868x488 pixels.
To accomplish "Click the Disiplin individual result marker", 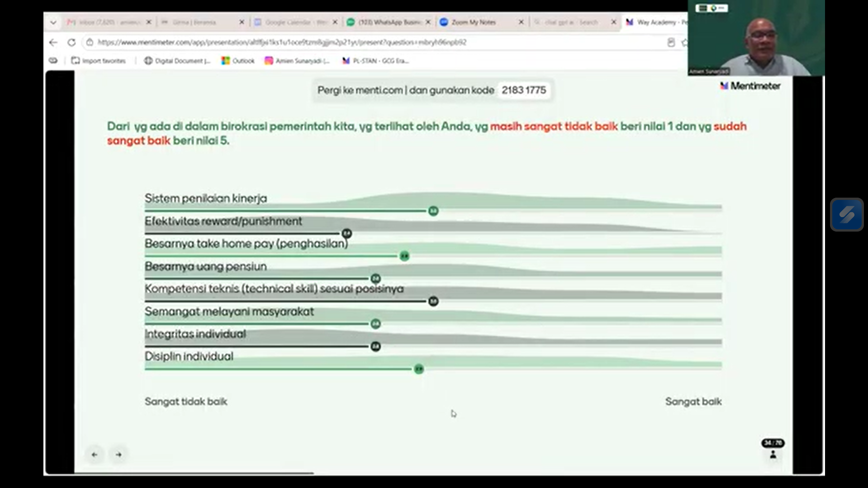I will (x=419, y=369).
